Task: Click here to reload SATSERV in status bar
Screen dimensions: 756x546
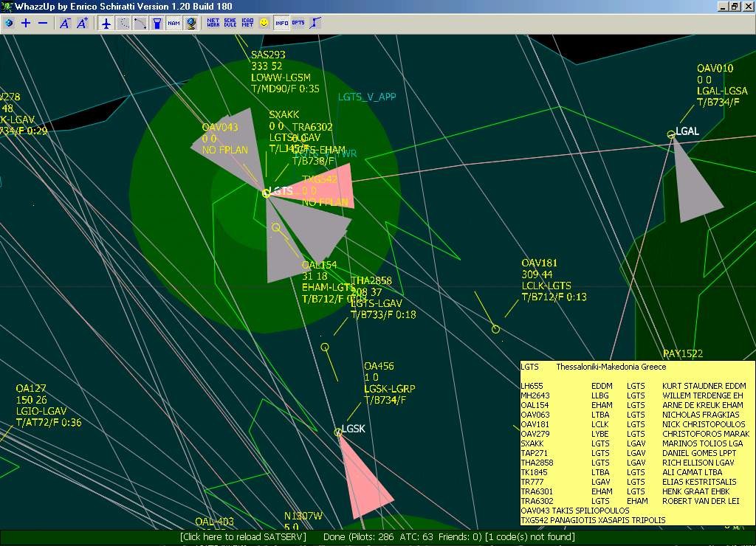Action: tap(243, 537)
